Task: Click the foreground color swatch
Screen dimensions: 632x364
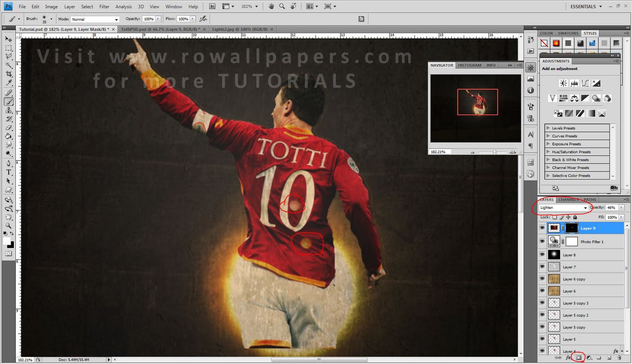Action: 6,241
